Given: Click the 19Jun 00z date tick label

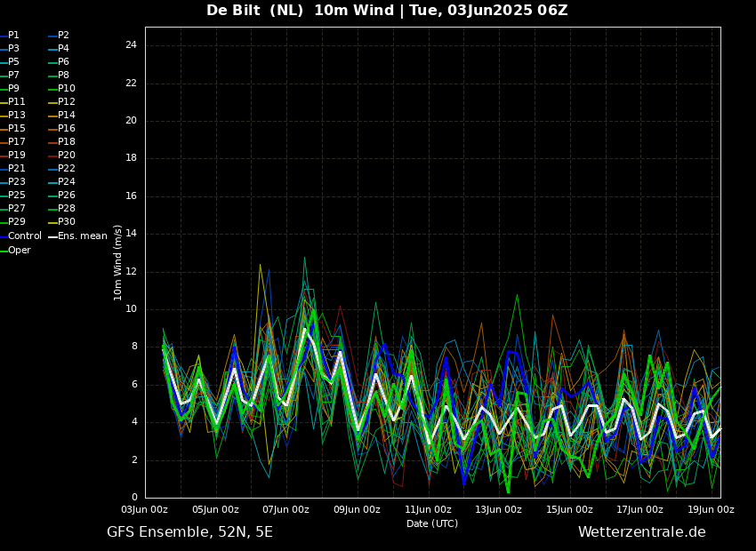Looking at the screenshot, I should tap(711, 510).
